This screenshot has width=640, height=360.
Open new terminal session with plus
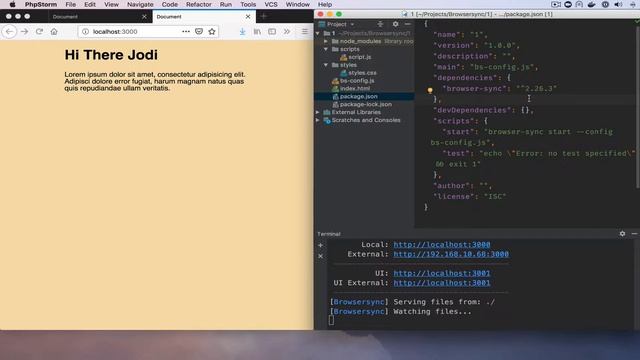[x=320, y=245]
